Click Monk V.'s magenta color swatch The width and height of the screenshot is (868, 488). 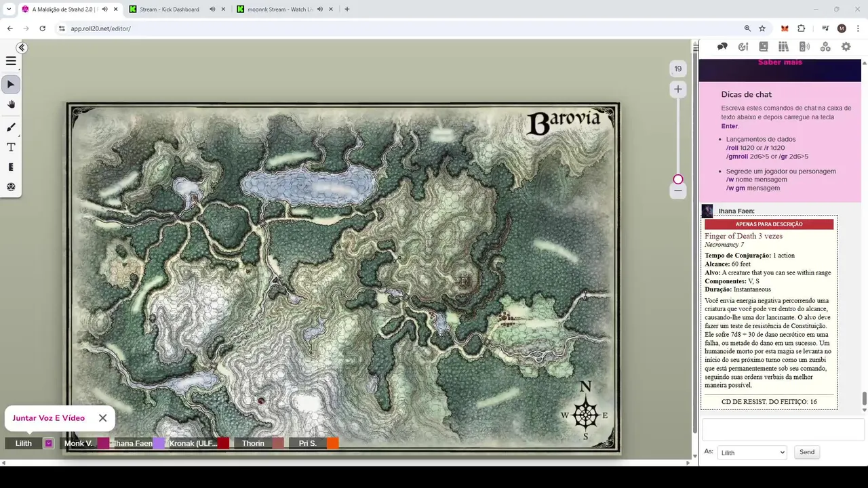point(103,443)
